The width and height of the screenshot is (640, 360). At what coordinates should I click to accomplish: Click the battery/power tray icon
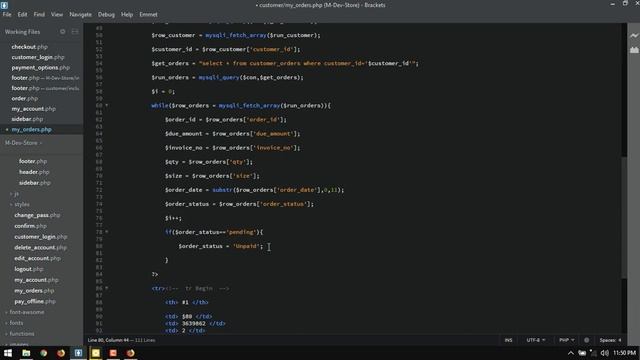coord(582,353)
